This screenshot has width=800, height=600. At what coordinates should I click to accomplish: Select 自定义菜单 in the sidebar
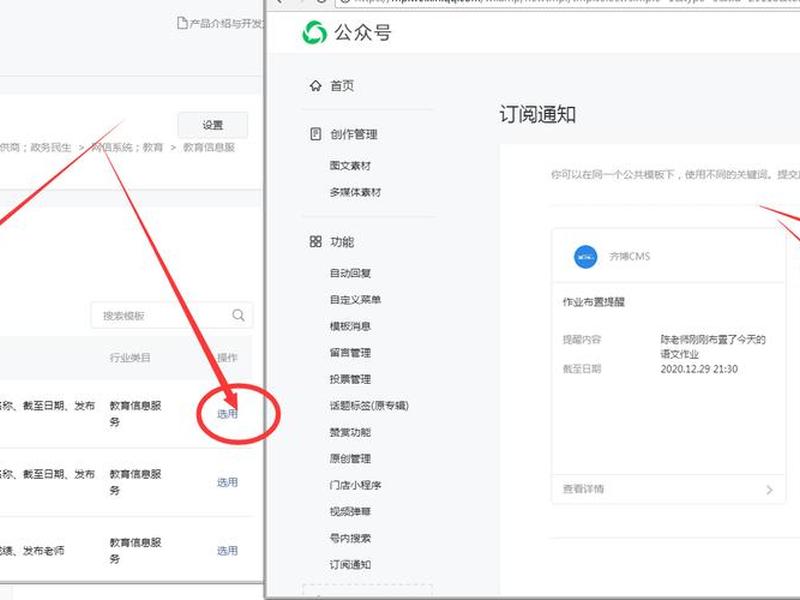tap(355, 299)
